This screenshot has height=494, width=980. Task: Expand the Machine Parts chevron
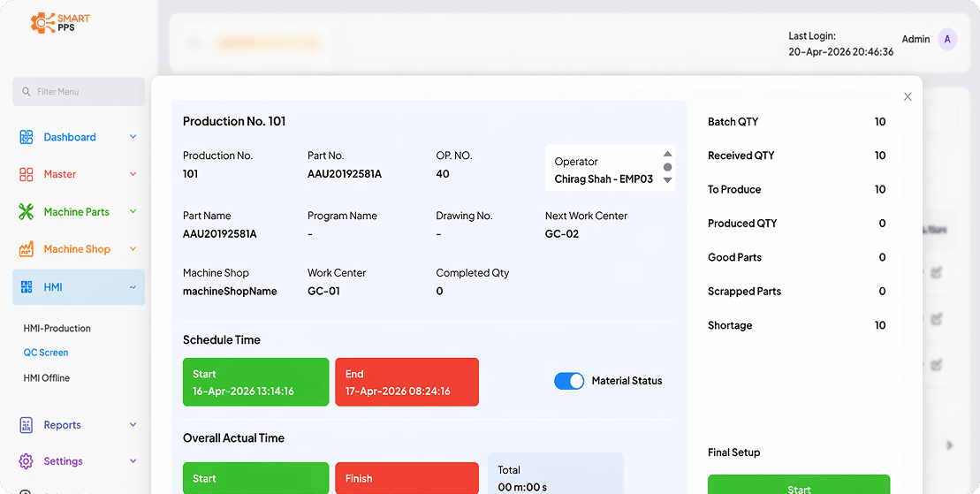133,211
